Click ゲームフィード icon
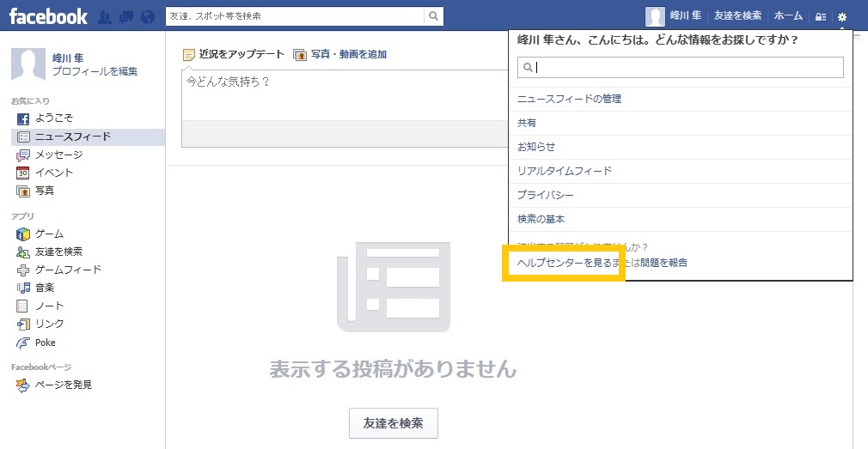Screen dimensions: 868x449 click(x=22, y=270)
